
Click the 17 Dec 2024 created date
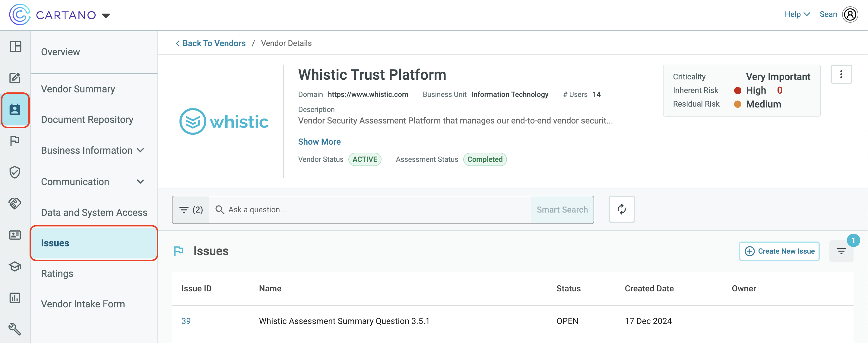[648, 321]
